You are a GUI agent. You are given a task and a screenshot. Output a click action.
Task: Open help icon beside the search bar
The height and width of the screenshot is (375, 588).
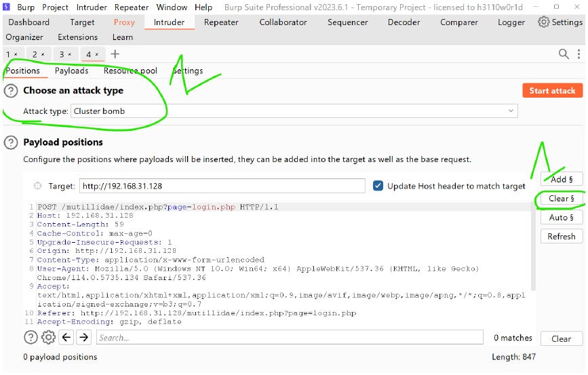(x=31, y=338)
